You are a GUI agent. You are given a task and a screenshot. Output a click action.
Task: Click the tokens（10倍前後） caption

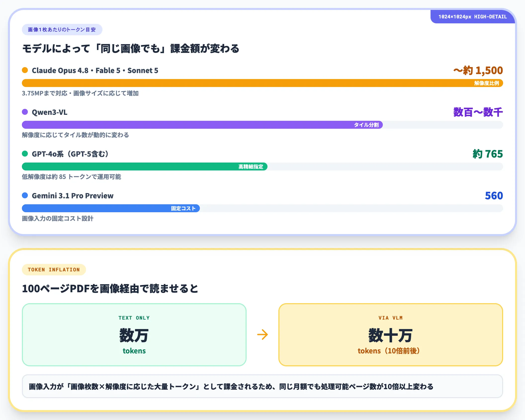[x=389, y=351]
